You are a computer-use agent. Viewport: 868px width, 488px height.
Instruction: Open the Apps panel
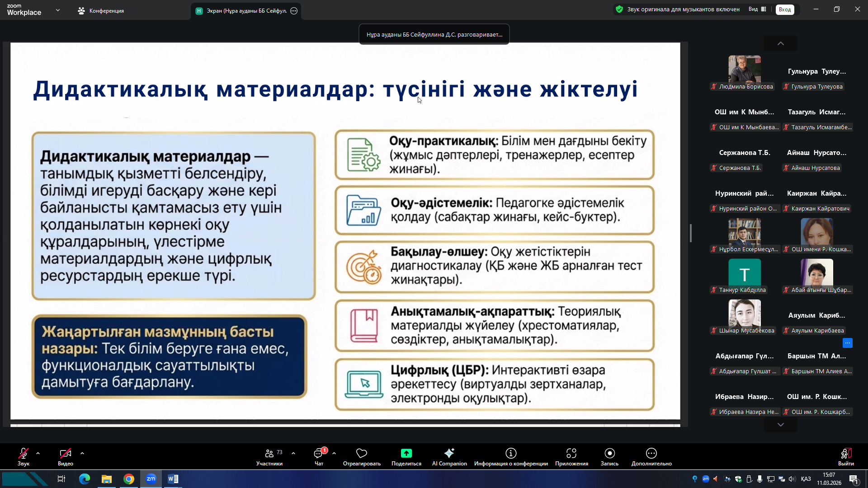point(571,456)
